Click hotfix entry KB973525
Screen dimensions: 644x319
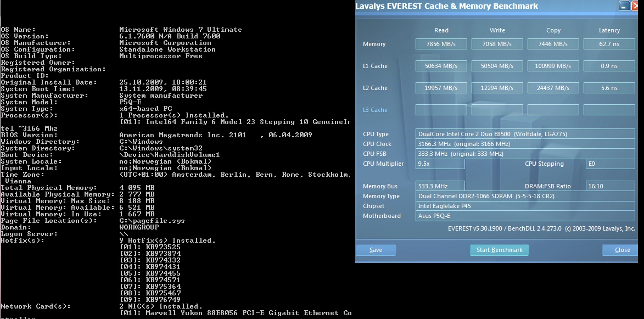tap(150, 247)
